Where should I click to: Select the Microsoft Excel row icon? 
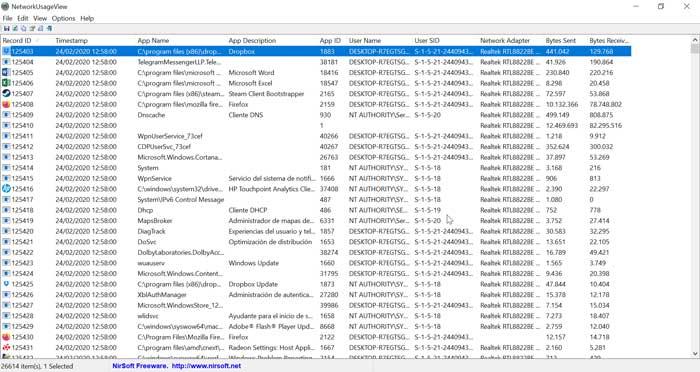6,83
